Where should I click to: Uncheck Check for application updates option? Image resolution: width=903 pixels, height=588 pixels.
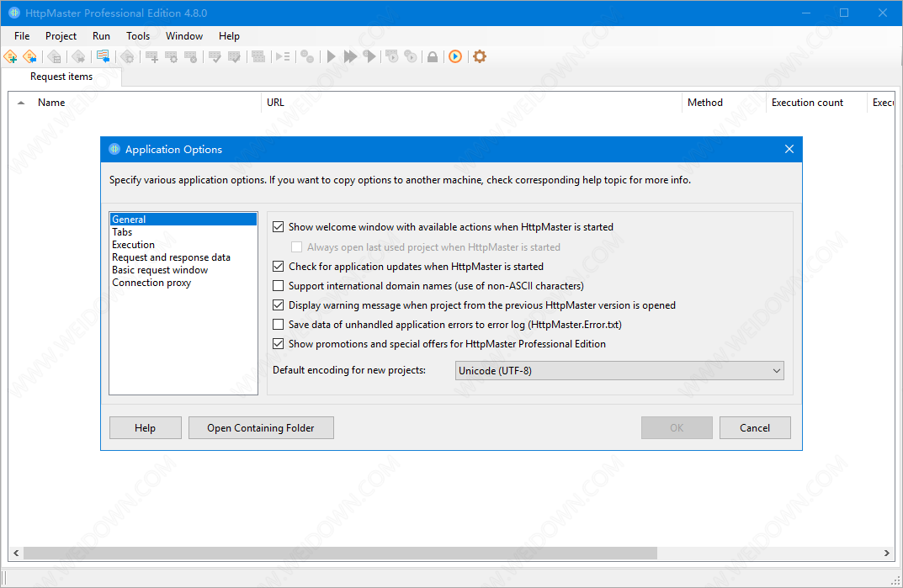[279, 266]
